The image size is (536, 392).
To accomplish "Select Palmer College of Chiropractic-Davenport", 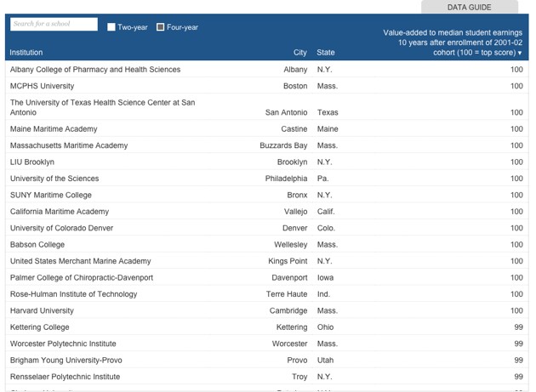I will 82,277.
